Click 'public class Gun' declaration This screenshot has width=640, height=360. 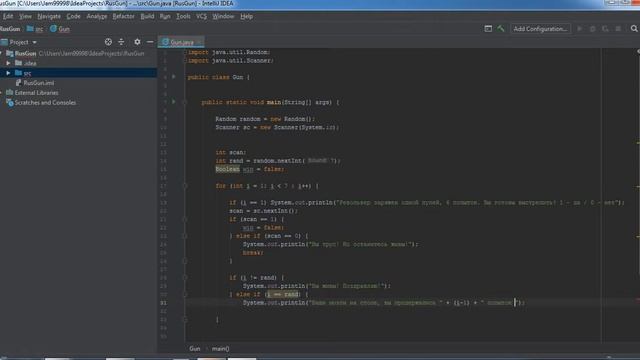coord(215,77)
